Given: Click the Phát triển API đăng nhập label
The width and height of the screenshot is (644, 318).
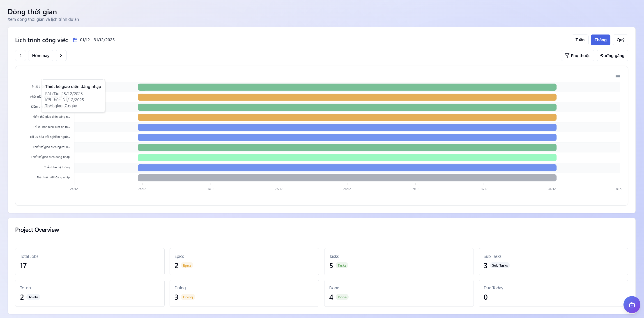Looking at the screenshot, I should pyautogui.click(x=53, y=177).
